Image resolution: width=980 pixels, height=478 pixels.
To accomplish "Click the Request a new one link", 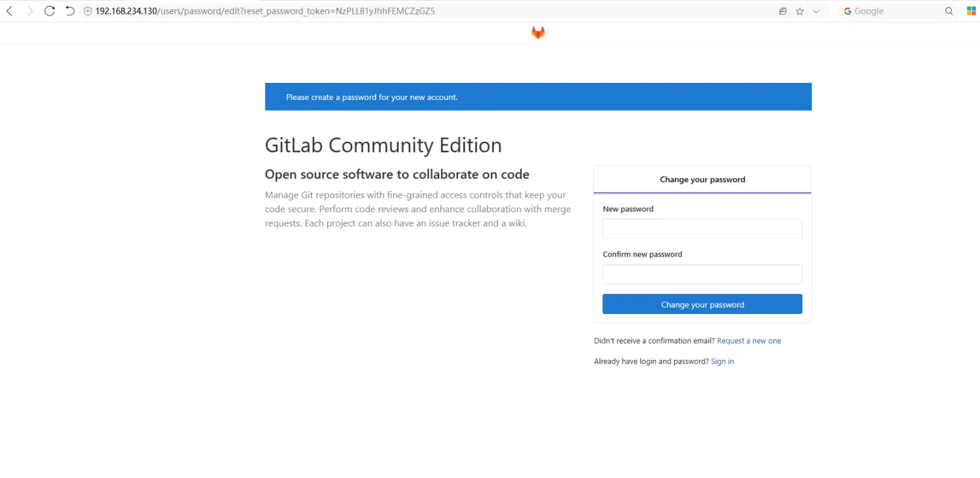I will [749, 340].
